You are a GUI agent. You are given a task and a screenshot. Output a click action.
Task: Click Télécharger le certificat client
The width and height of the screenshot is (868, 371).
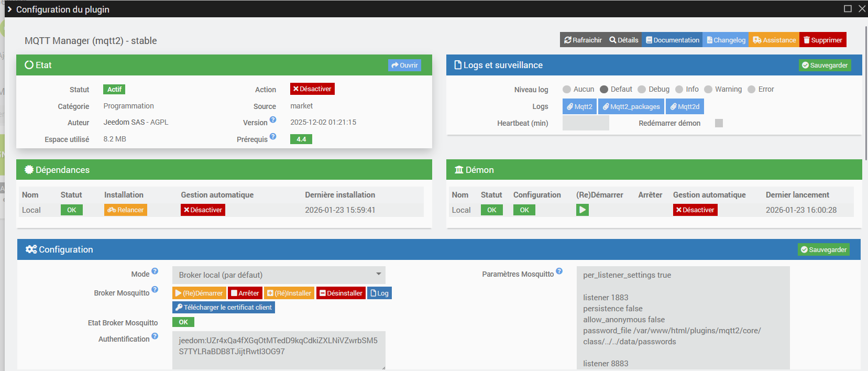point(224,308)
